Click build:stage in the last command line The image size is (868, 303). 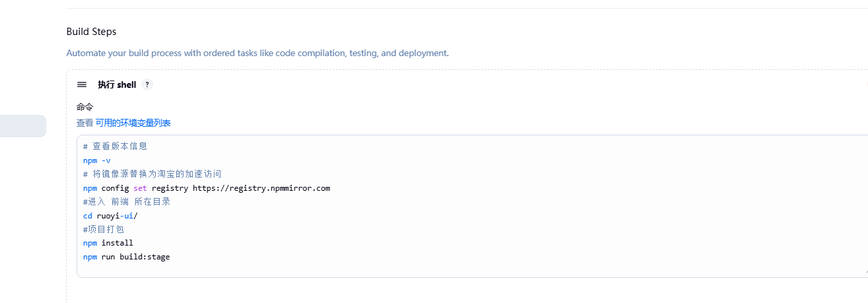tap(145, 257)
